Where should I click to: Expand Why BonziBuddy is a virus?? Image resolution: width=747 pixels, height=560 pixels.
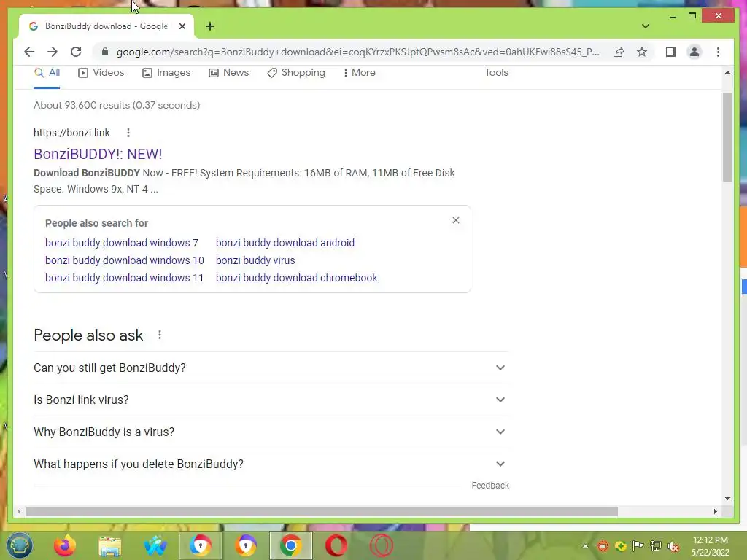click(x=271, y=432)
